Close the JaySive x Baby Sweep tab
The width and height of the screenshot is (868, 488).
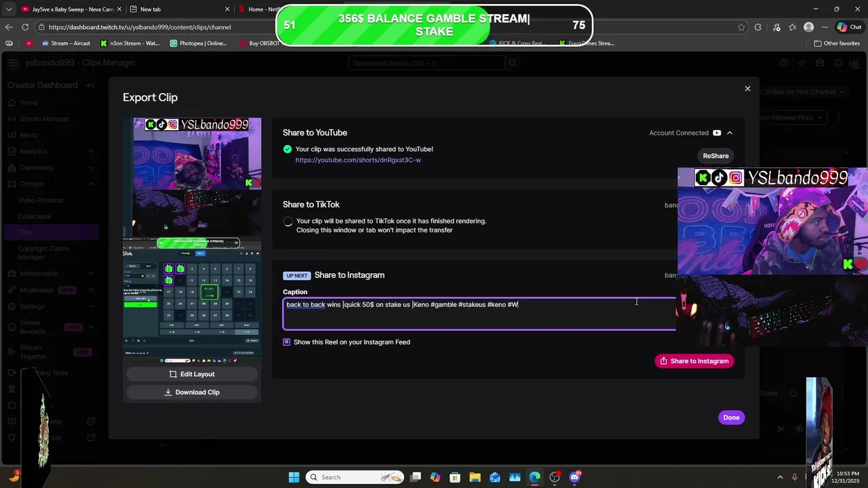118,9
